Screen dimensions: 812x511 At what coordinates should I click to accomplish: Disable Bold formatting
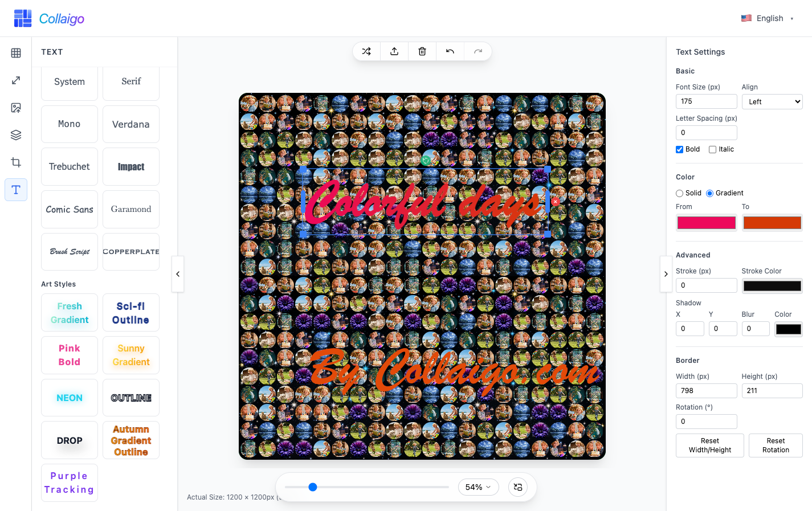[679, 149]
